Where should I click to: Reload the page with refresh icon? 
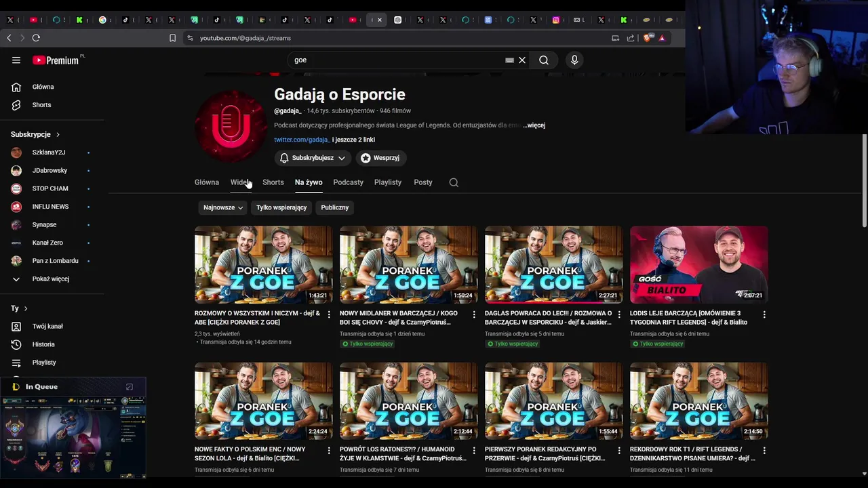pyautogui.click(x=36, y=38)
